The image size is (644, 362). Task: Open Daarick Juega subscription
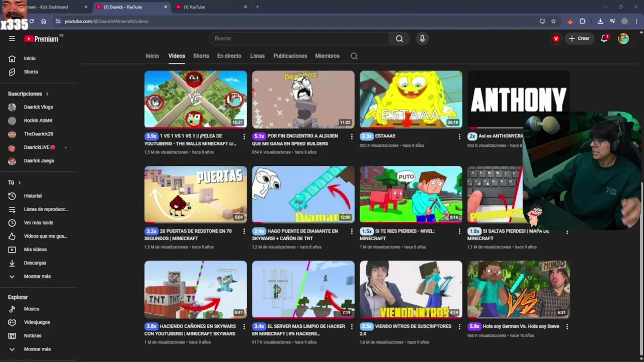39,161
